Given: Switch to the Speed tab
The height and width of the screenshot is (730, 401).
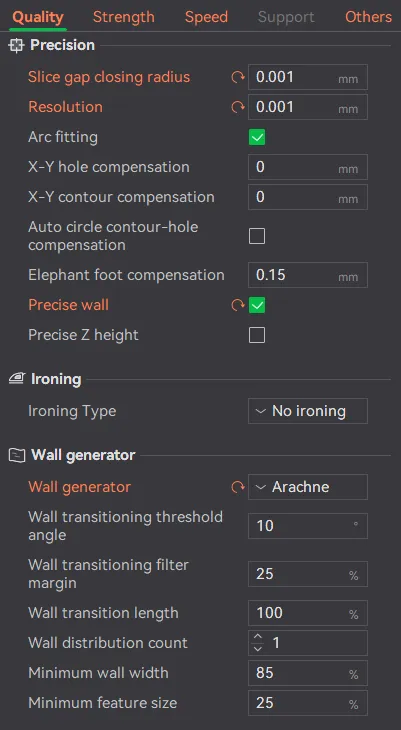Looking at the screenshot, I should [x=206, y=17].
